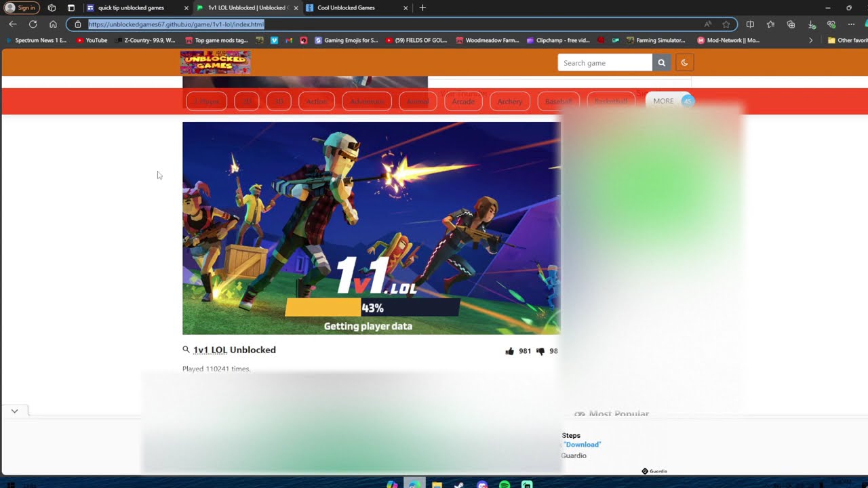This screenshot has height=488, width=868.
Task: Show more bookmarks with the chevron
Action: click(810, 40)
